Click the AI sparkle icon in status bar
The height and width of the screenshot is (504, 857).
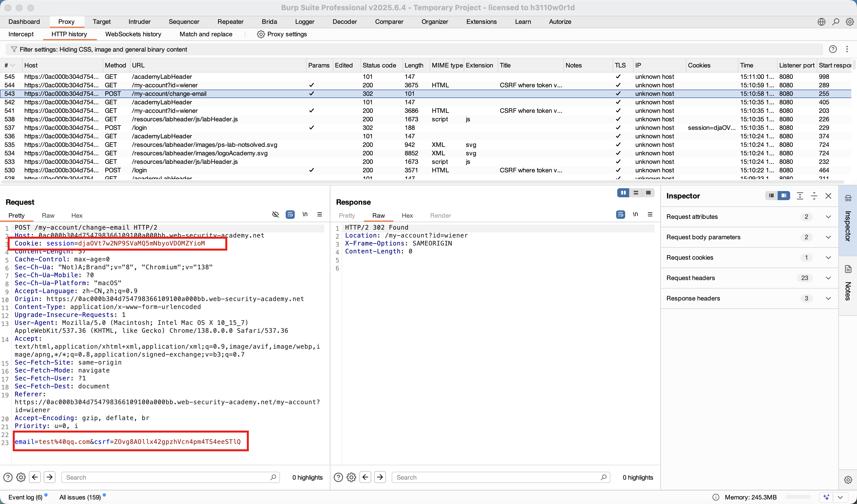pos(826,497)
